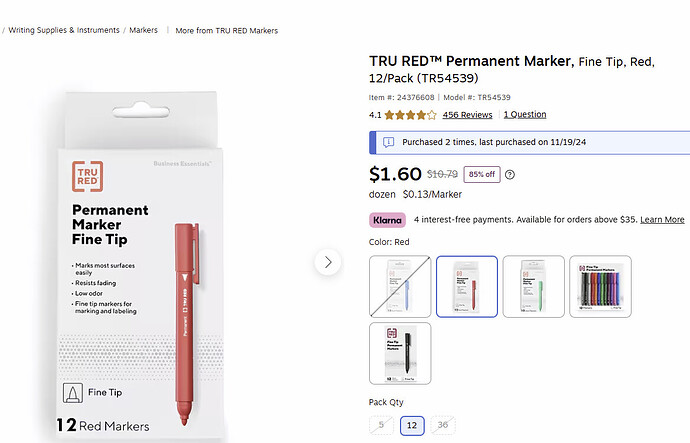Click the next image arrow on carousel

pyautogui.click(x=328, y=262)
